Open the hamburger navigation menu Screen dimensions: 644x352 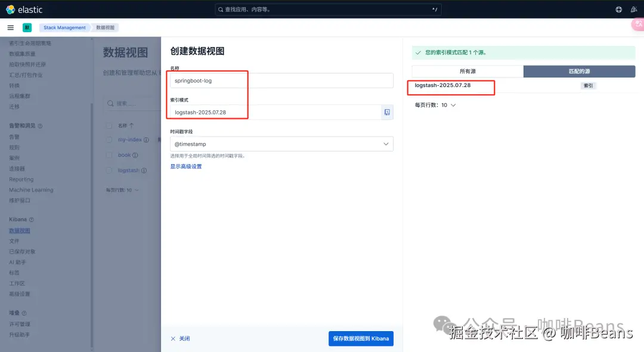tap(11, 27)
